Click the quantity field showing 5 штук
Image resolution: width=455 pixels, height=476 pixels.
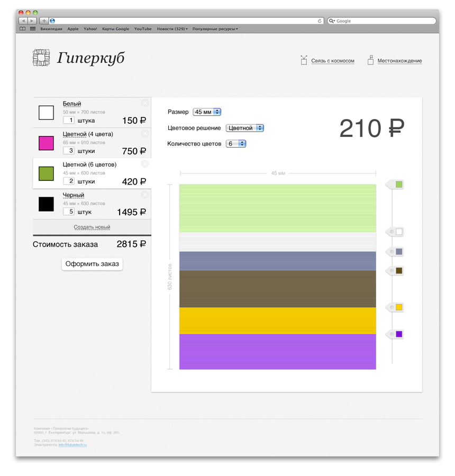click(69, 212)
